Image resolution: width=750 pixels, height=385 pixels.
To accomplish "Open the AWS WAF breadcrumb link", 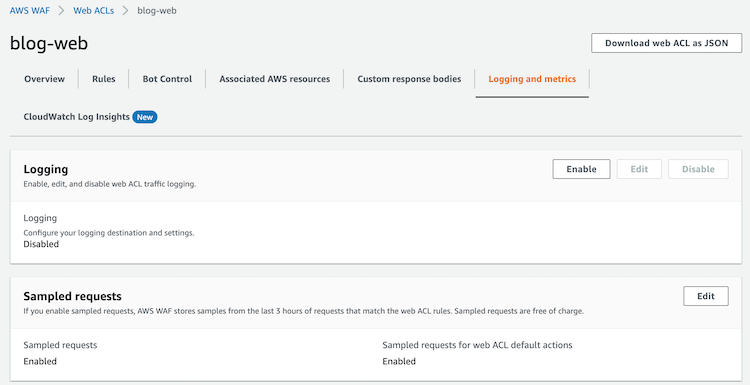I will coord(30,11).
